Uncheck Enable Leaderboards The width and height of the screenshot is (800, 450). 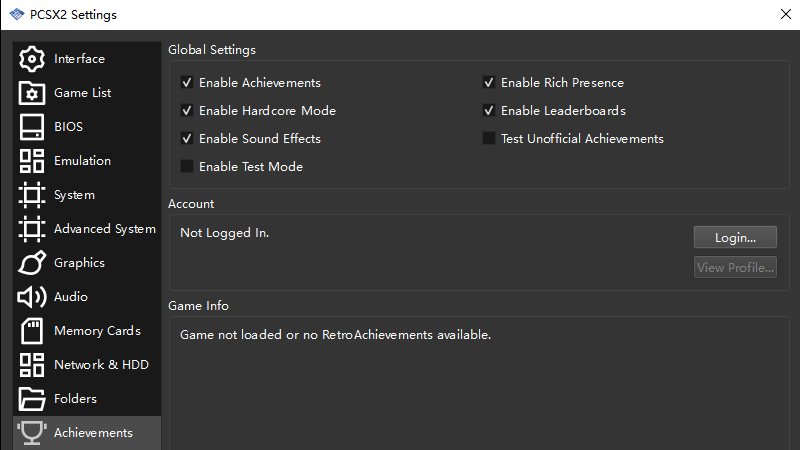pyautogui.click(x=489, y=111)
